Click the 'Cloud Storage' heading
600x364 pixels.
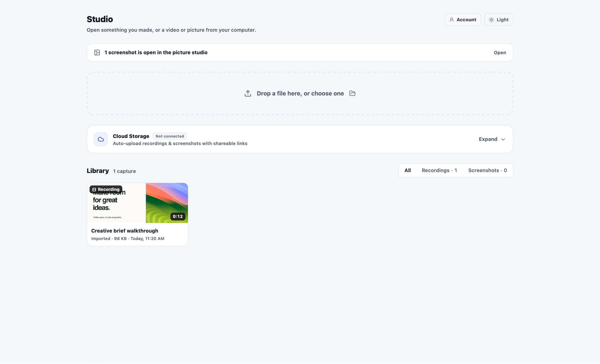click(131, 136)
